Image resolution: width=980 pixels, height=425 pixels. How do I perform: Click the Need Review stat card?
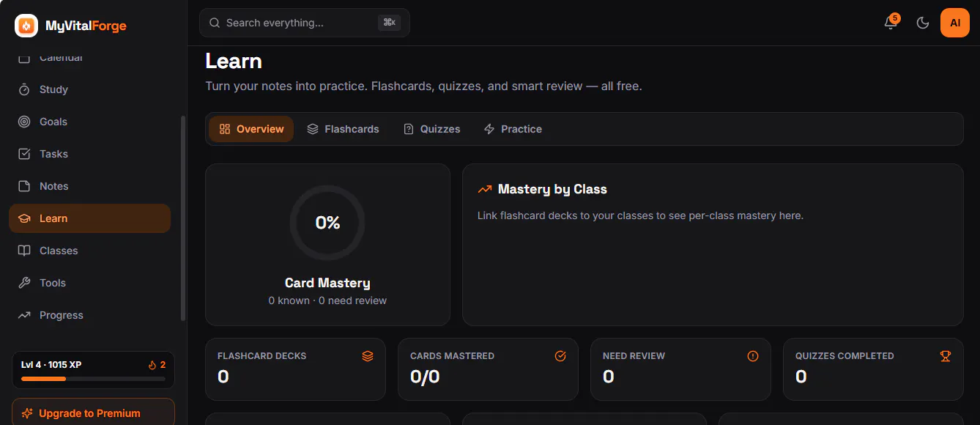(x=680, y=369)
